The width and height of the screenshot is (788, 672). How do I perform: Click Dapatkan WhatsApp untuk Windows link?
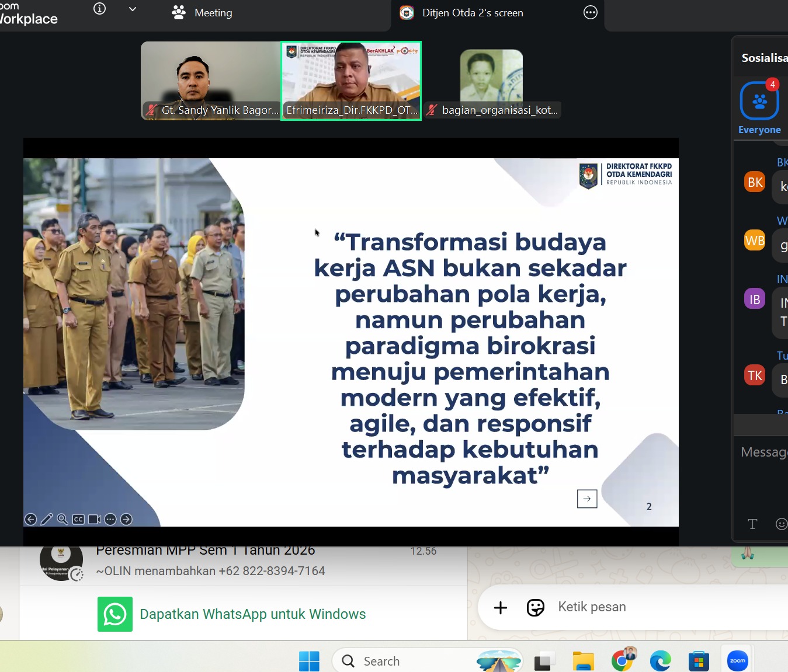click(252, 614)
